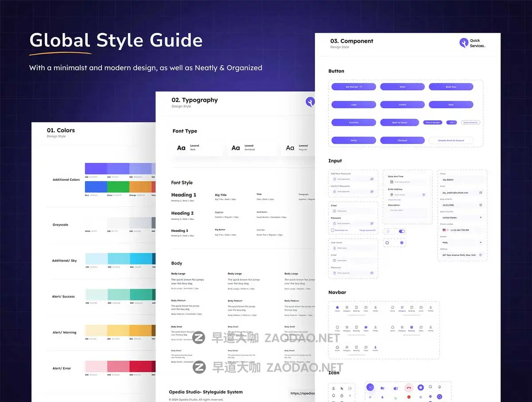Click the muted camera icon in Icon section

(x=383, y=388)
